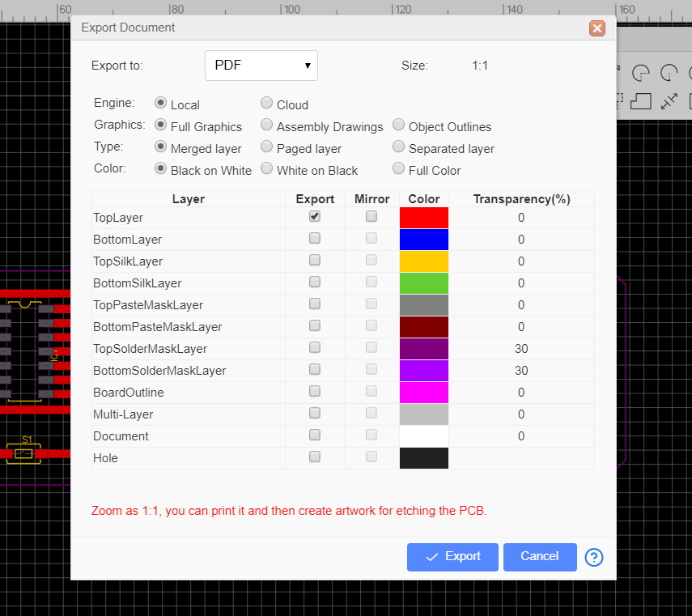Select the arc tool with dashed right-angle center
692x616 pixels.
640,73
